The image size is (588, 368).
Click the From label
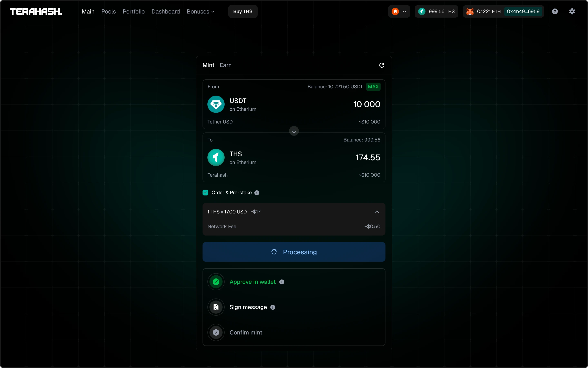[x=213, y=87]
